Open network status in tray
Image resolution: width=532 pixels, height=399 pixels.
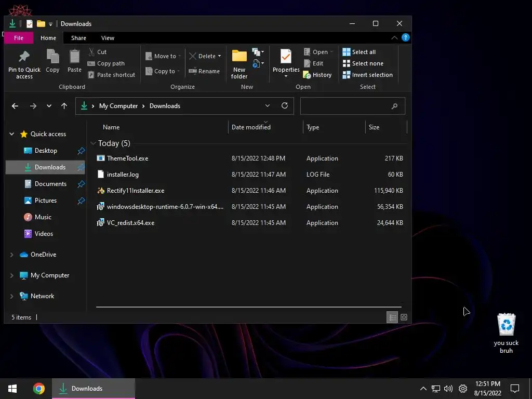coord(436,389)
